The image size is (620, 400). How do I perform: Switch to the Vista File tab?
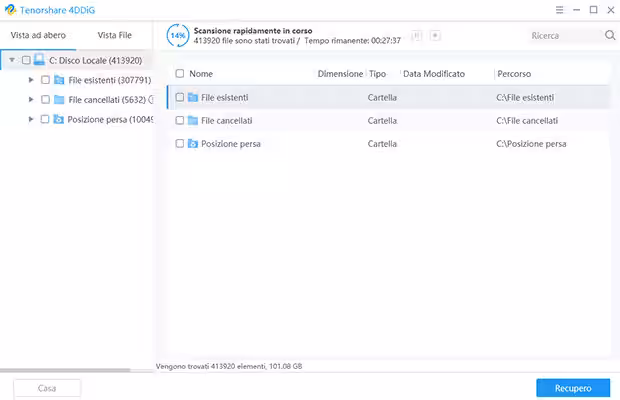tap(114, 35)
